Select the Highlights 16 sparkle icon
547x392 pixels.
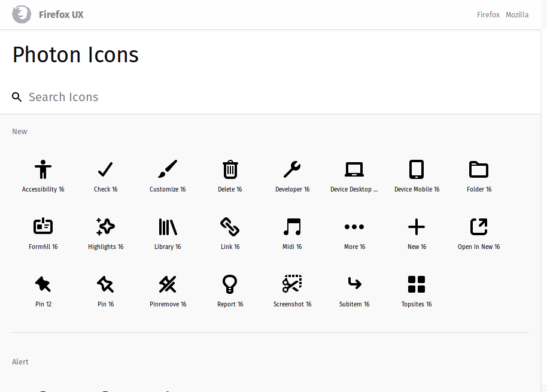105,227
